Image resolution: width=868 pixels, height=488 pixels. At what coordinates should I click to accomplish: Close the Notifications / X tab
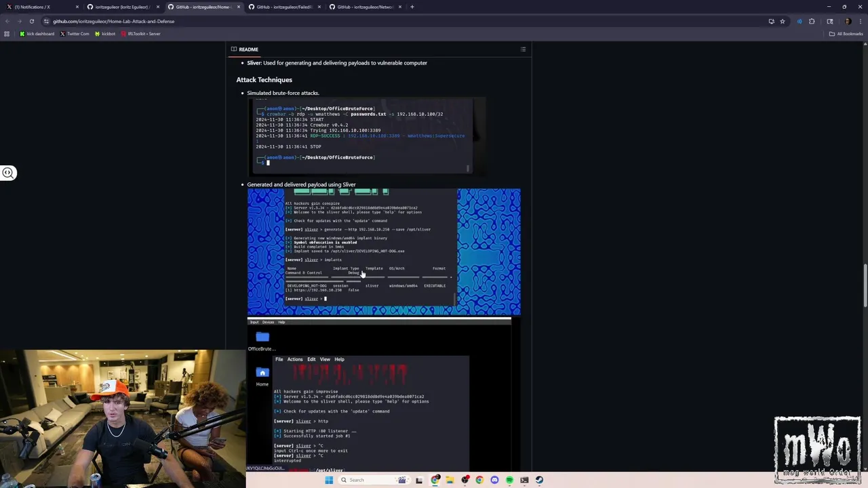pyautogui.click(x=77, y=7)
